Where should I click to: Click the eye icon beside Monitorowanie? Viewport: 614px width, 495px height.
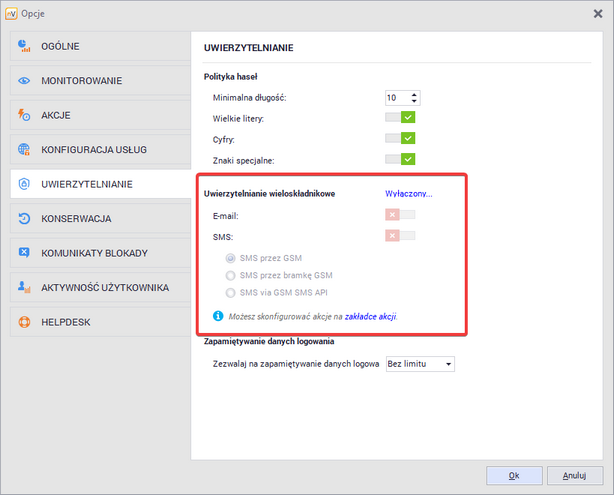click(x=25, y=80)
